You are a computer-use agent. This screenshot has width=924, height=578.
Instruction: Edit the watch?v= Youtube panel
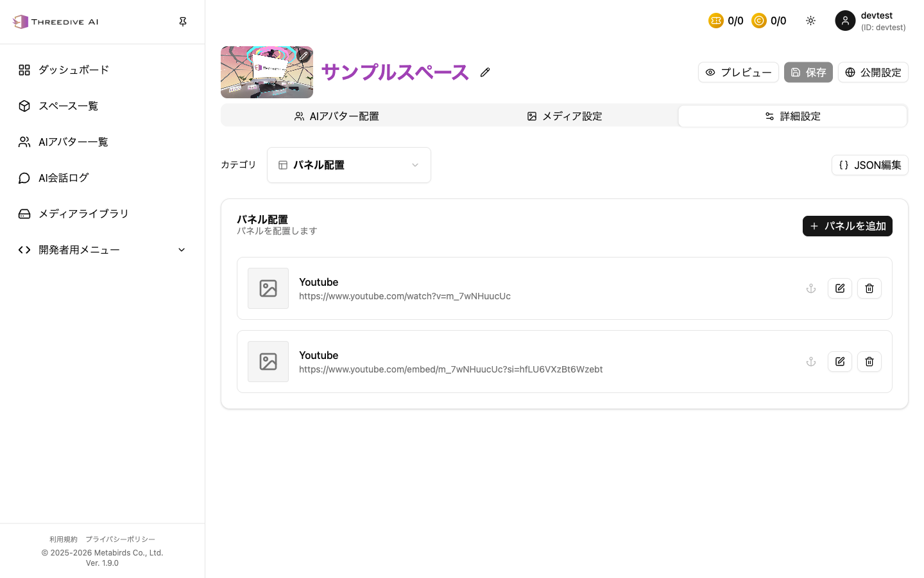tap(840, 288)
